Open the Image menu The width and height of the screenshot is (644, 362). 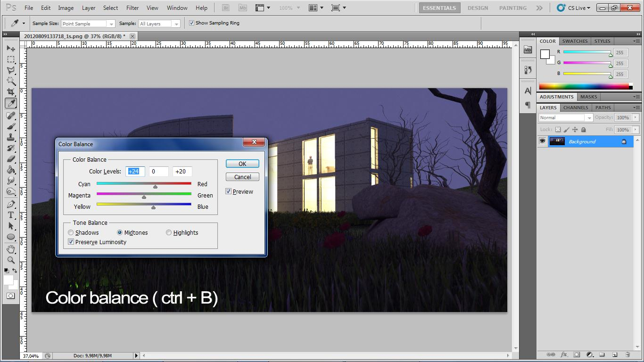(66, 8)
